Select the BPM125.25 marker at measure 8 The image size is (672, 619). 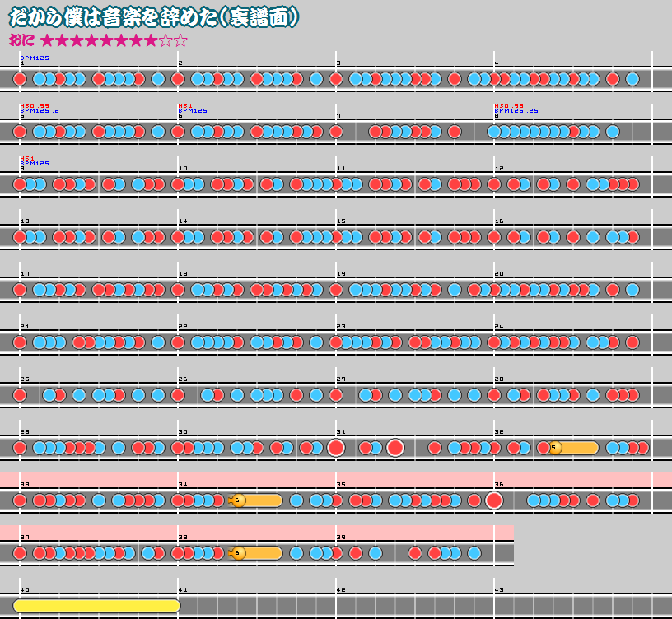point(516,110)
